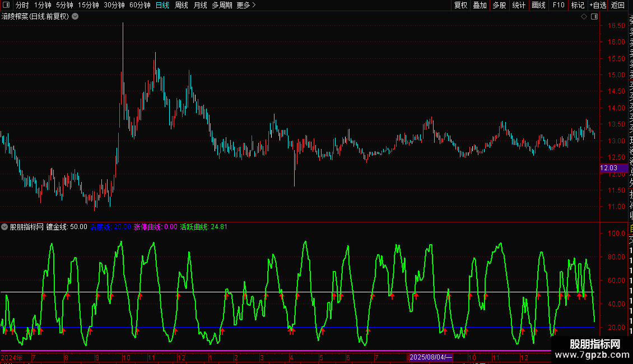
Task: Switch to the 分时 time period
Action: 22,5
